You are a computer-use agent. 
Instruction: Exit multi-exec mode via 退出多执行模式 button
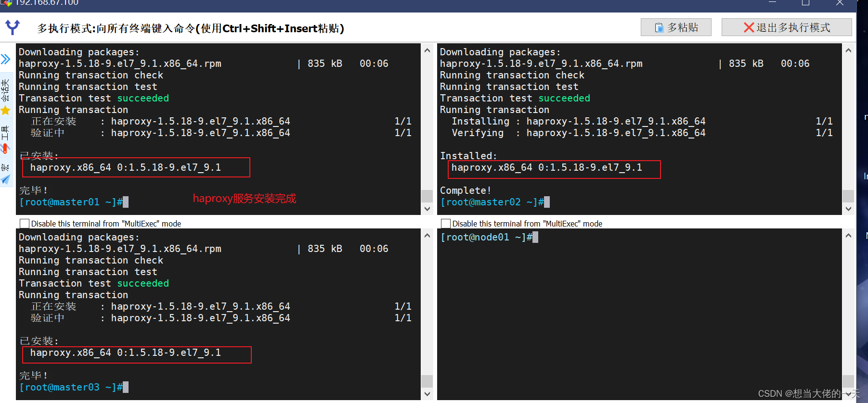tap(787, 27)
